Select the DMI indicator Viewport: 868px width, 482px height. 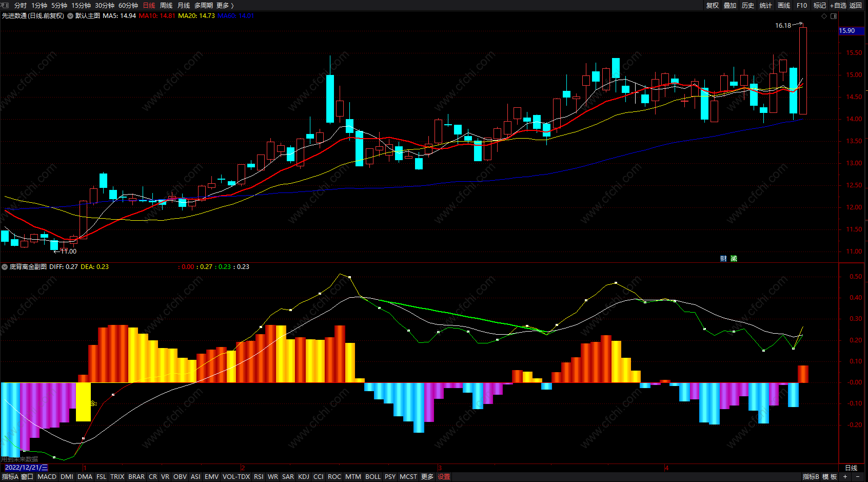pos(67,477)
